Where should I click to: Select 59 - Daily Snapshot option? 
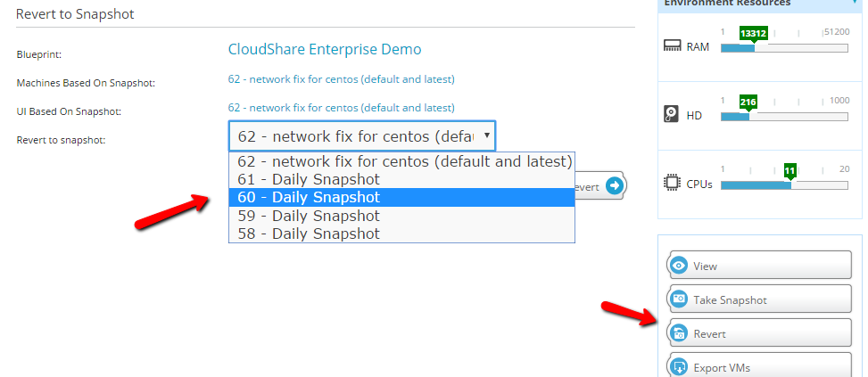pyautogui.click(x=402, y=216)
